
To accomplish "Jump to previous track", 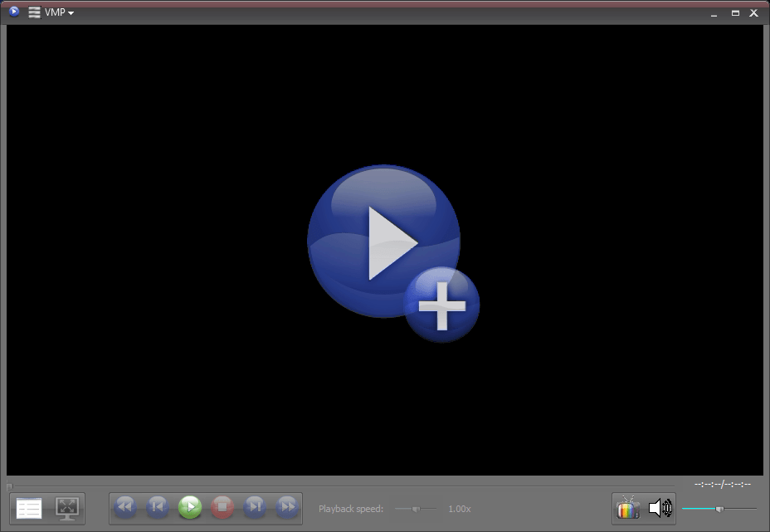I will pos(157,507).
